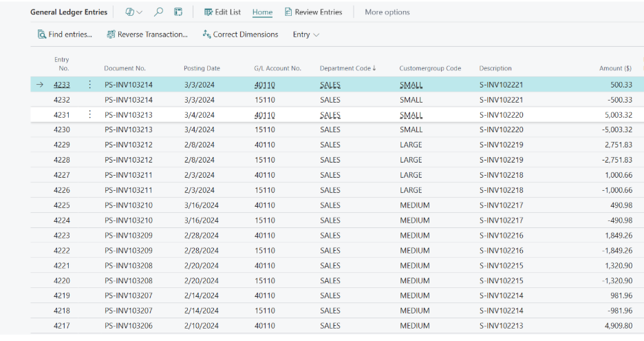Image resolution: width=644 pixels, height=341 pixels.
Task: Click SMALL customergroup code in first row
Action: pyautogui.click(x=411, y=85)
